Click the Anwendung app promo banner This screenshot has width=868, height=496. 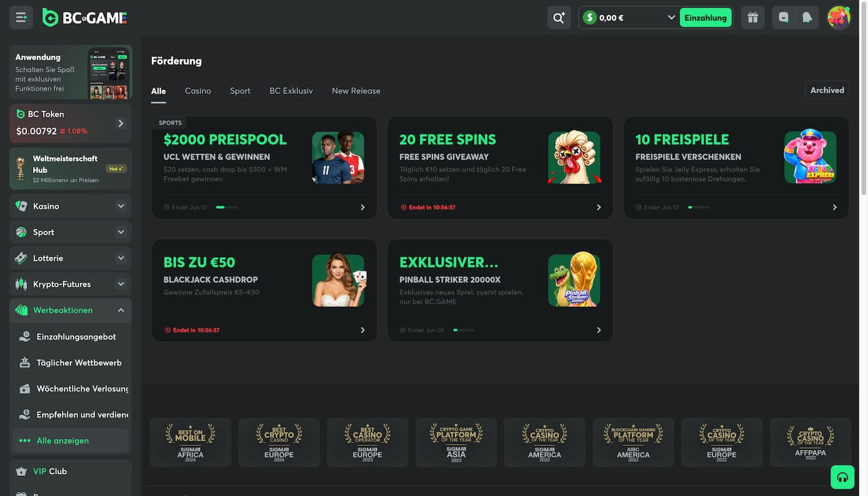[70, 72]
